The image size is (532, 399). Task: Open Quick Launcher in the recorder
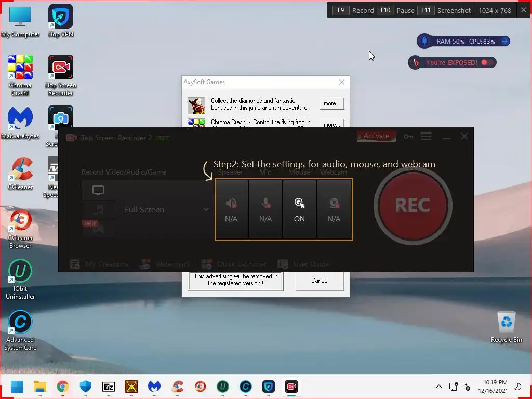coord(234,264)
